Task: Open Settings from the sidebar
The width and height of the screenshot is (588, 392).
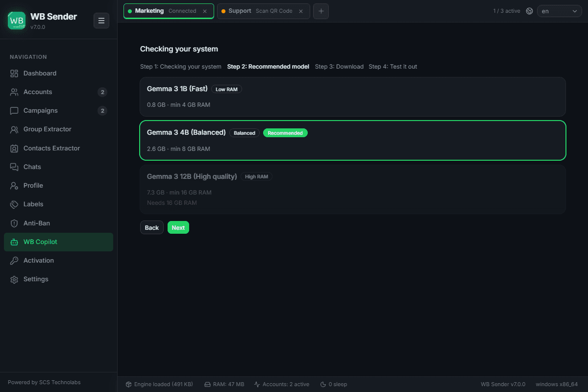Action: [59, 279]
